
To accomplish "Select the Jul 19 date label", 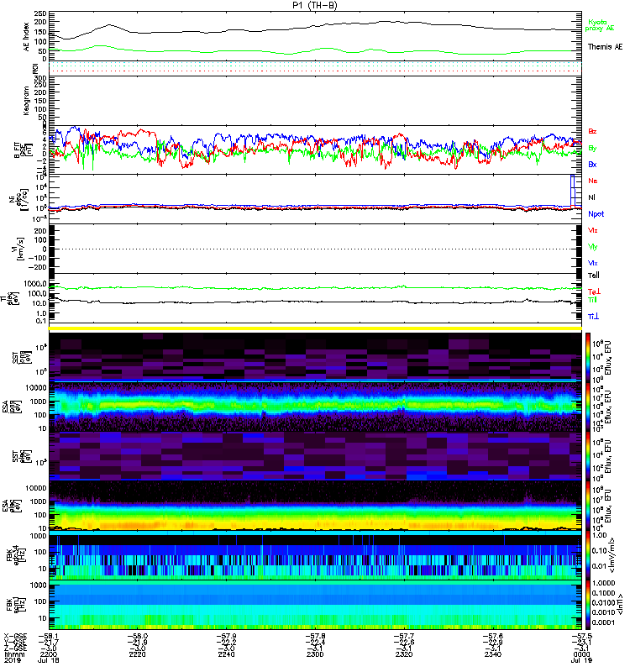I will click(581, 660).
